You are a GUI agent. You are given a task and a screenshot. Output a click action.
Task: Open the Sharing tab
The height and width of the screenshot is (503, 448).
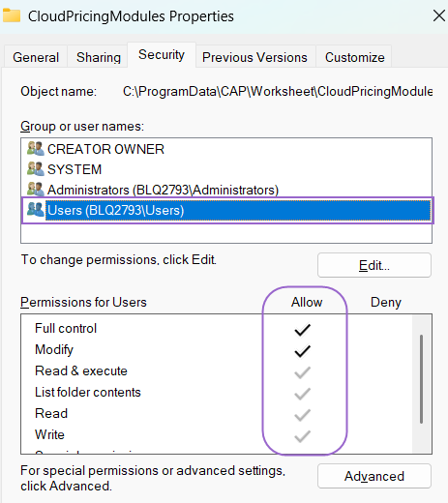pyautogui.click(x=99, y=57)
